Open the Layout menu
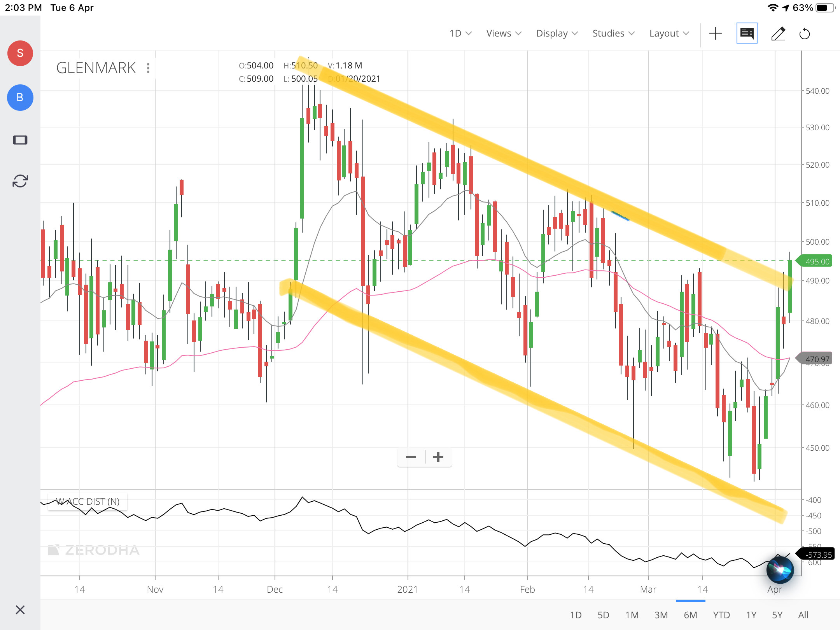The image size is (840, 630). [x=669, y=33]
